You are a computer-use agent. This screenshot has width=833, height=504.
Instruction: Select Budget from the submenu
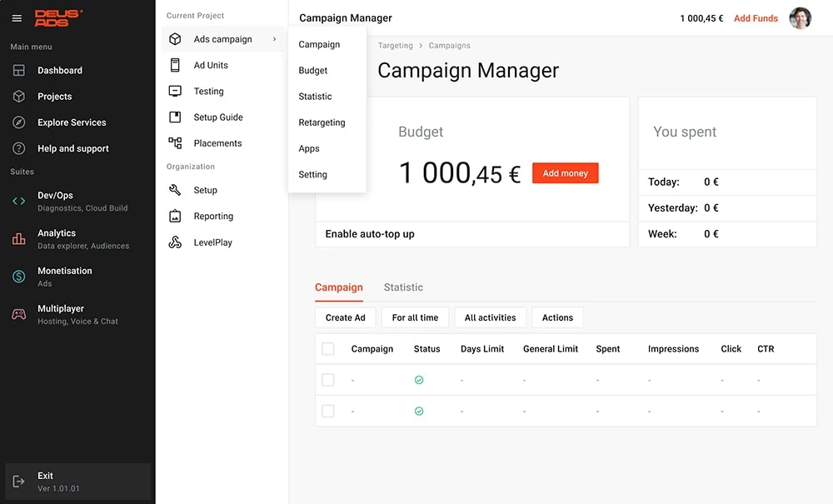point(313,70)
